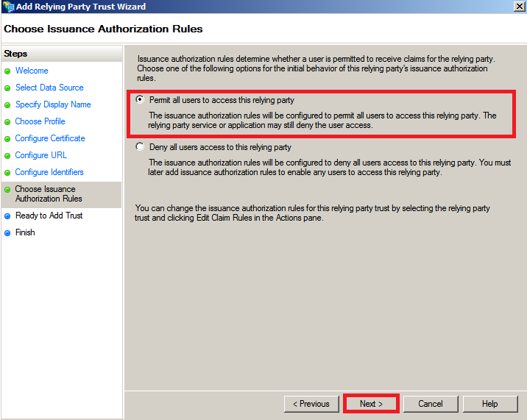This screenshot has height=420, width=527.
Task: Go to Specify Display Name step
Action: [x=53, y=104]
